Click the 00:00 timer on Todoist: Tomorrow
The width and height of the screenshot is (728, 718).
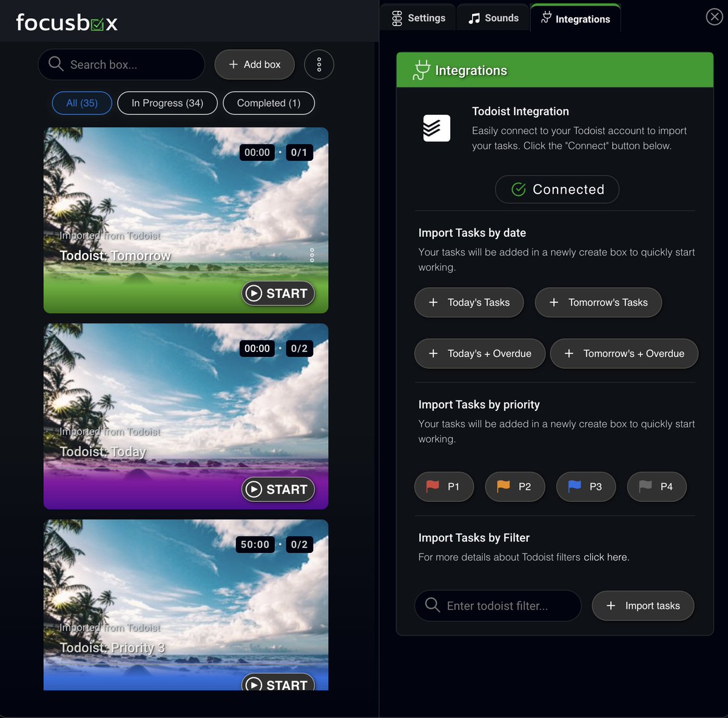257,152
